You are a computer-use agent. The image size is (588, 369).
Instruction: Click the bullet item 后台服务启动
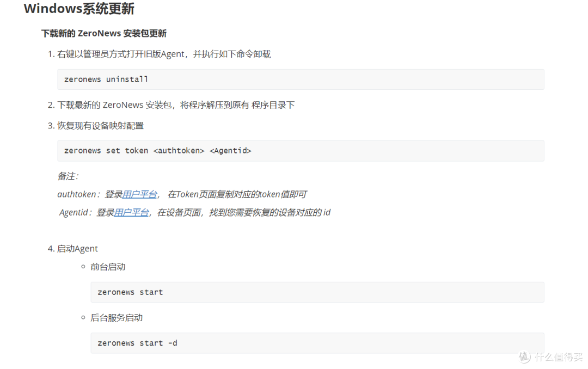coord(117,318)
